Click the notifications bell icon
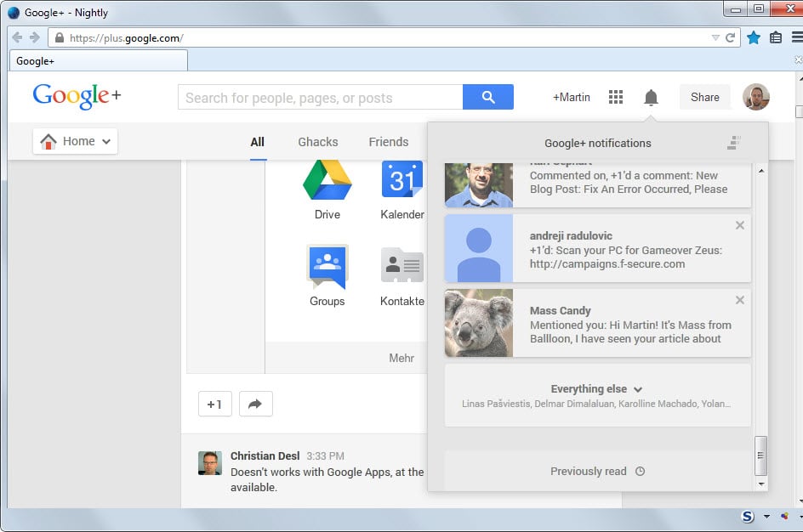The width and height of the screenshot is (803, 532). click(651, 97)
